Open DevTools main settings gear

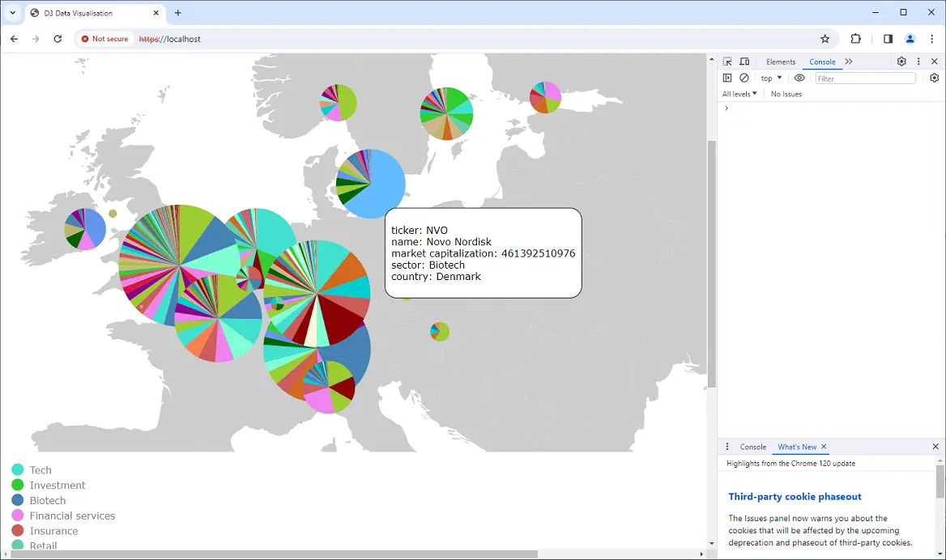click(x=901, y=62)
